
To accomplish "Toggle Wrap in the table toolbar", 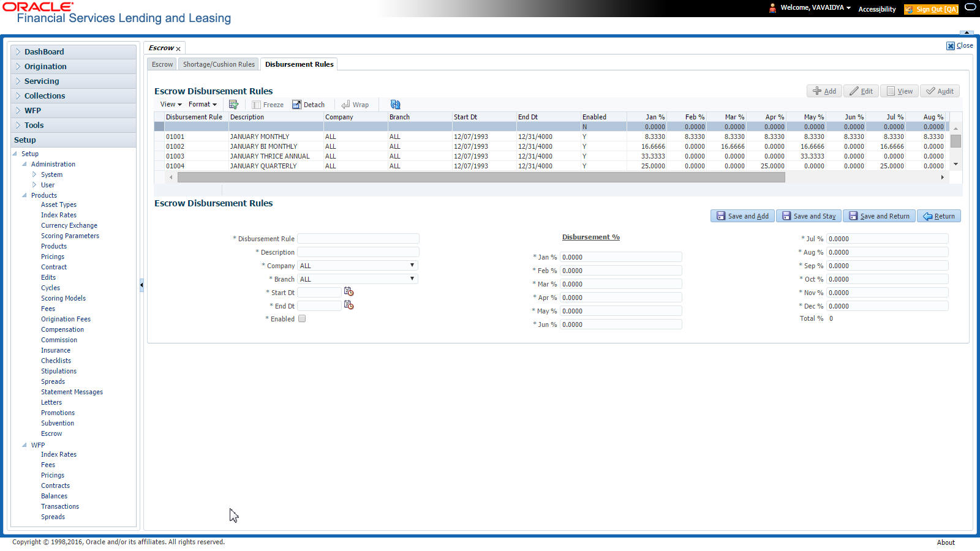I will pyautogui.click(x=355, y=105).
